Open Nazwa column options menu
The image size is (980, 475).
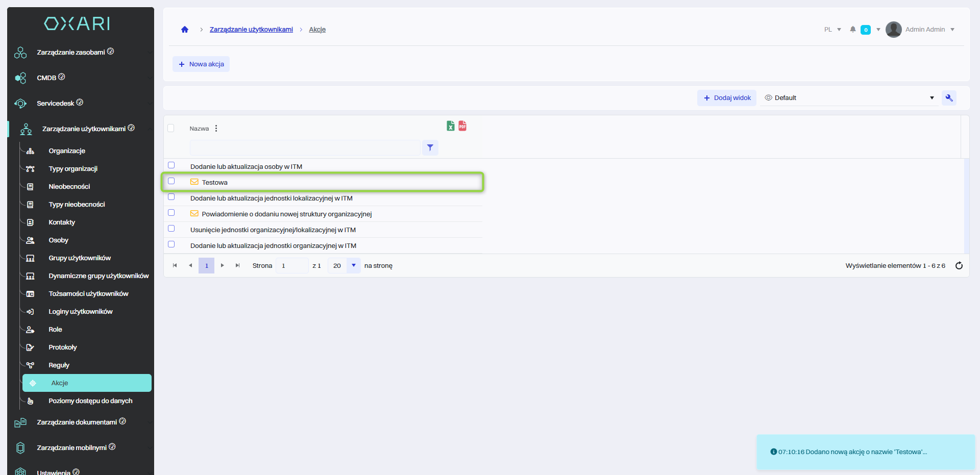click(x=216, y=129)
